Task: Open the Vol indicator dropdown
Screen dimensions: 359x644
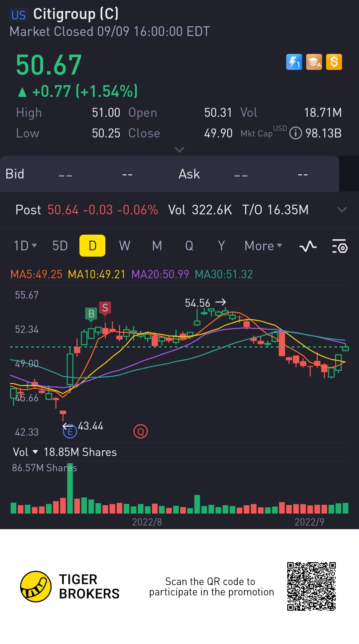Action: (25, 452)
